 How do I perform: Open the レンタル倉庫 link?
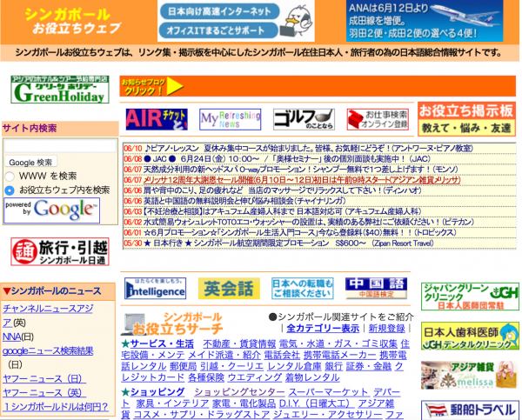[294, 366]
